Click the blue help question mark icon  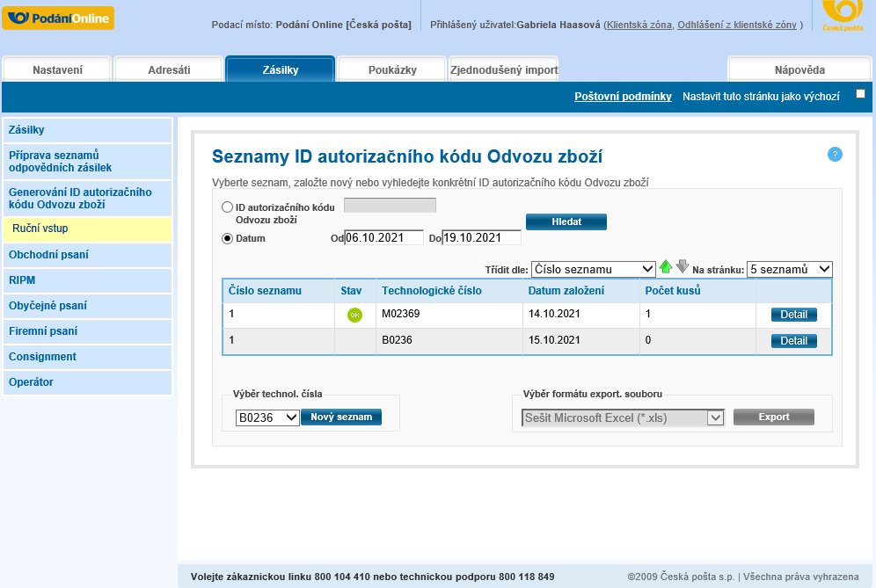[x=835, y=155]
